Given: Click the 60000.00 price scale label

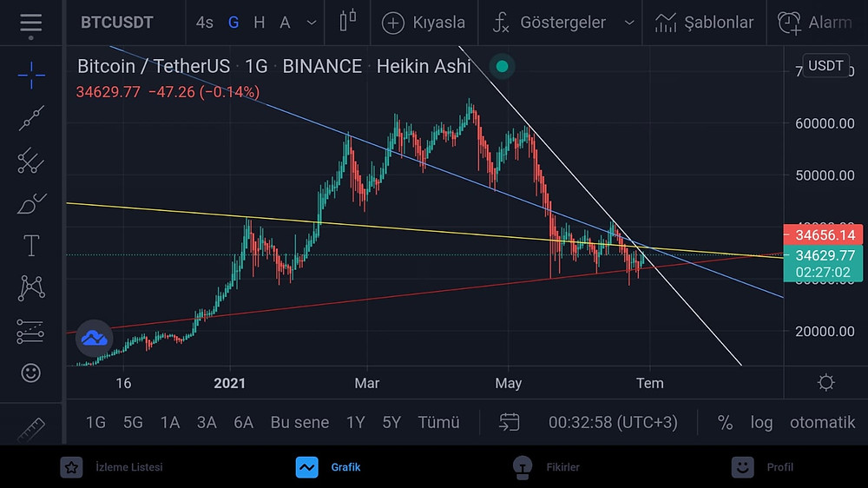Looking at the screenshot, I should click(x=825, y=123).
